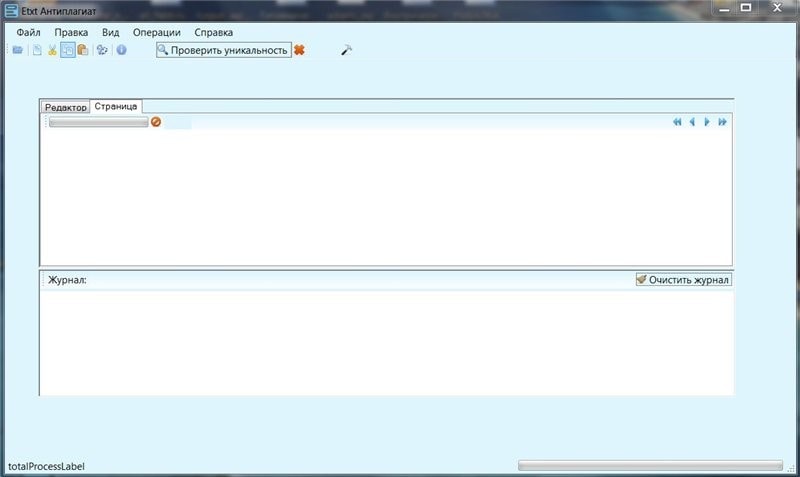
Task: Open the Вид menu
Action: 110,32
